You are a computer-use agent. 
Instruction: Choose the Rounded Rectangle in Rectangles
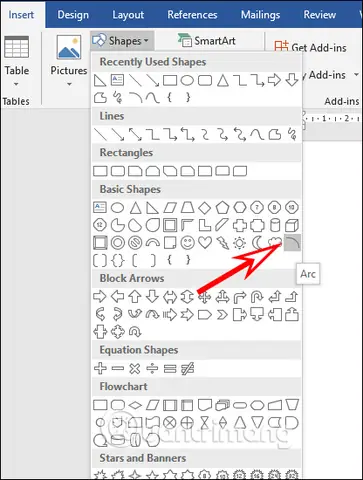click(x=118, y=171)
